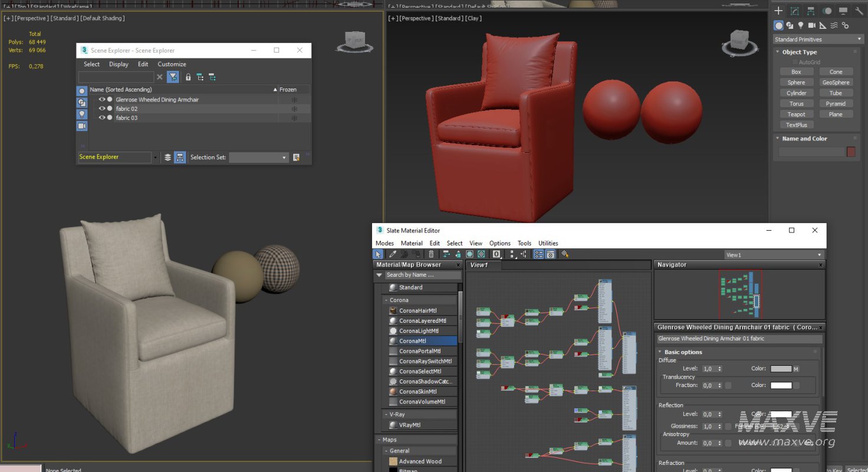Screen dimensions: 868x472
Task: Click the Teapot primitive button
Action: tap(796, 114)
